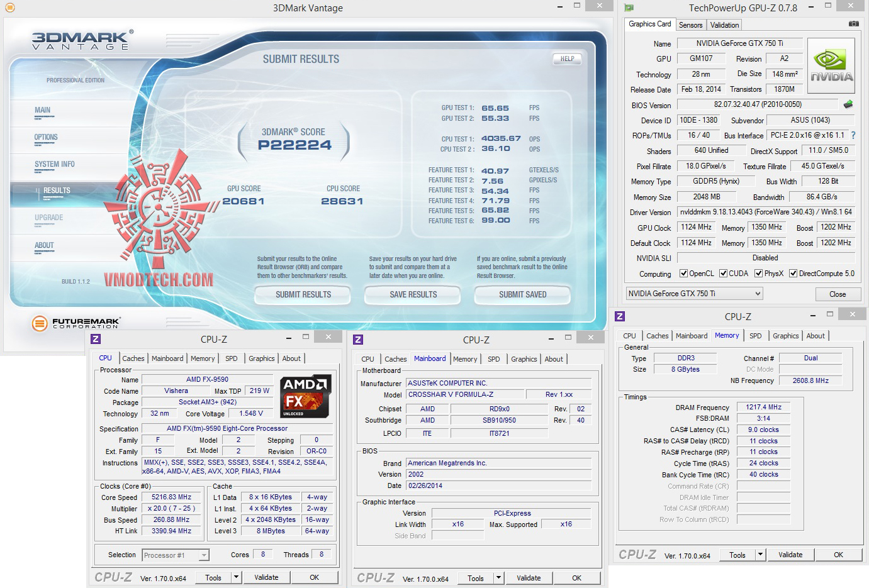Select RESULTS in the 3DMark sidebar
Screen dimensions: 869x588
point(57,191)
